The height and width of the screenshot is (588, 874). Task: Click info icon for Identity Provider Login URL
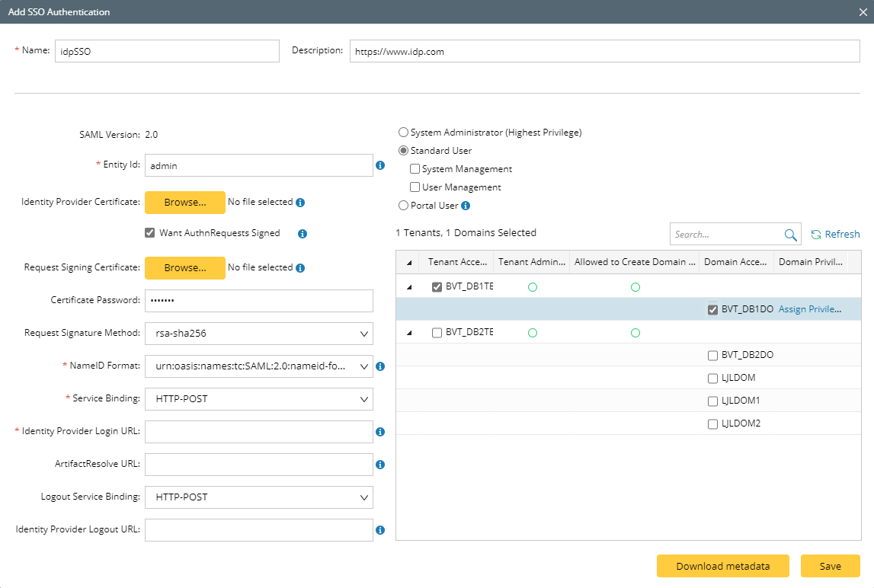tap(380, 432)
